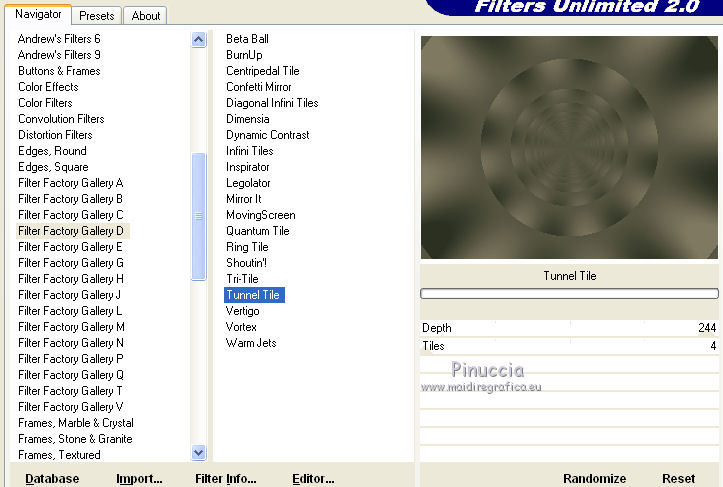The image size is (723, 487).
Task: Select Convolution Filters category
Action: pyautogui.click(x=61, y=119)
